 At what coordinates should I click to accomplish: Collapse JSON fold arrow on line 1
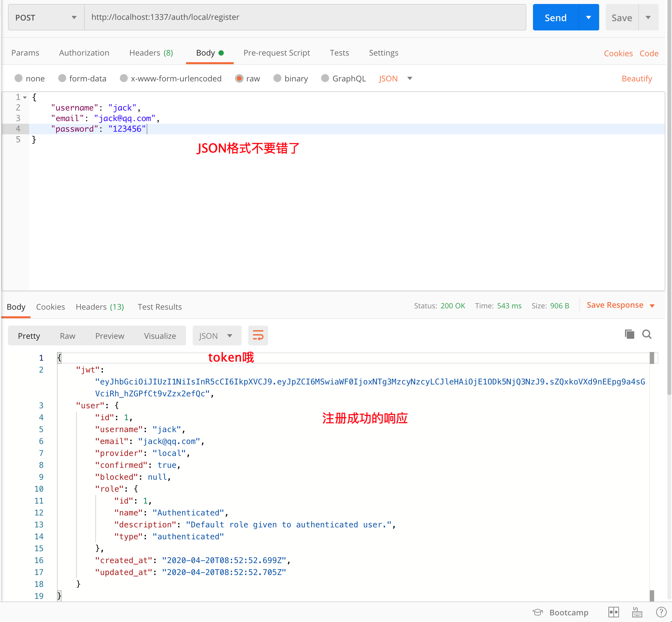coord(25,98)
